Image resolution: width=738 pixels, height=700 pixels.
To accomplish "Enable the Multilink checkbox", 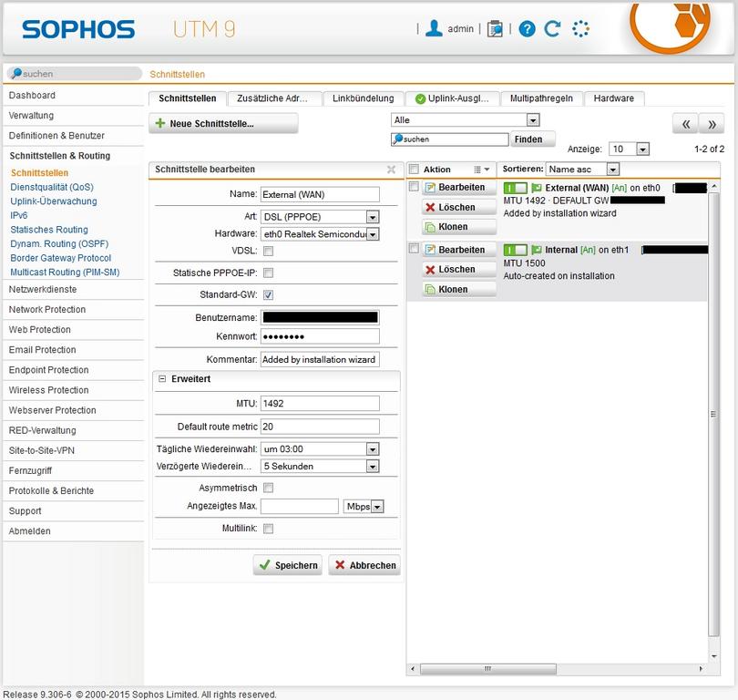I will click(x=268, y=529).
